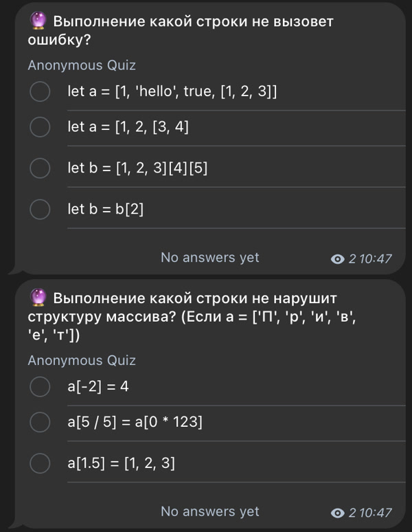Select radio option "a[-2] = 4"
Image resolution: width=412 pixels, height=532 pixels.
pos(40,386)
